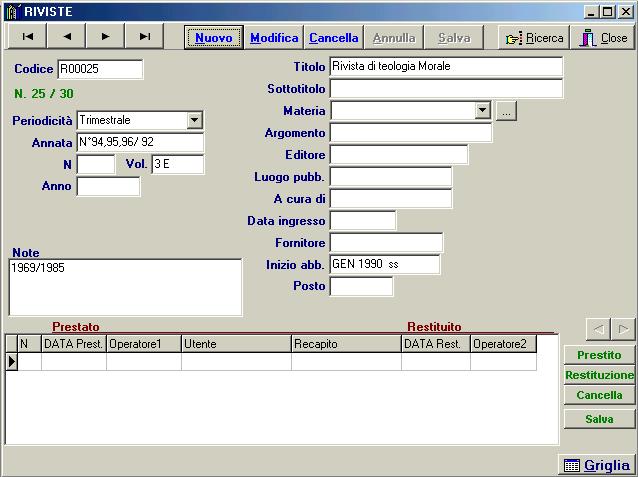Screen dimensions: 638x477
Task: Go to the next record
Action: [x=105, y=37]
